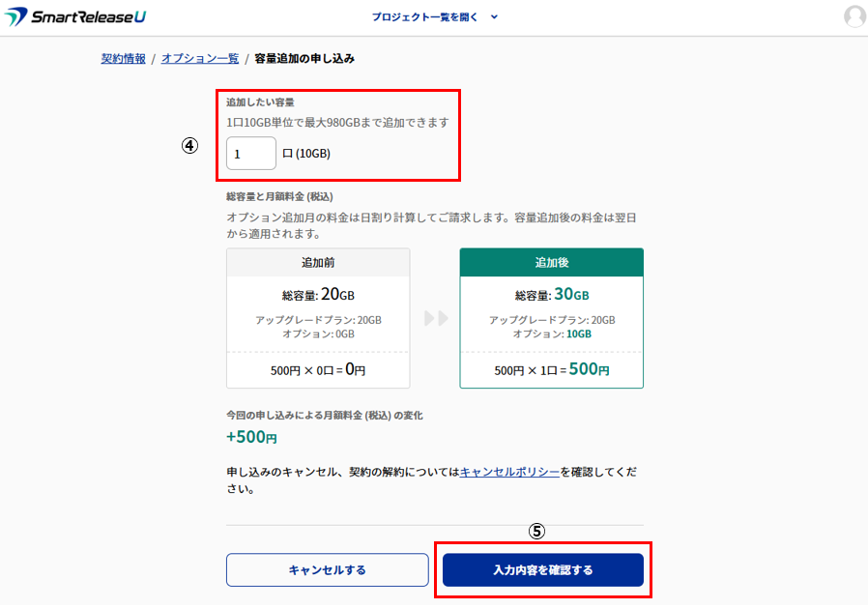Click the +500円 monthly fee change
868x609 pixels.
[x=251, y=437]
